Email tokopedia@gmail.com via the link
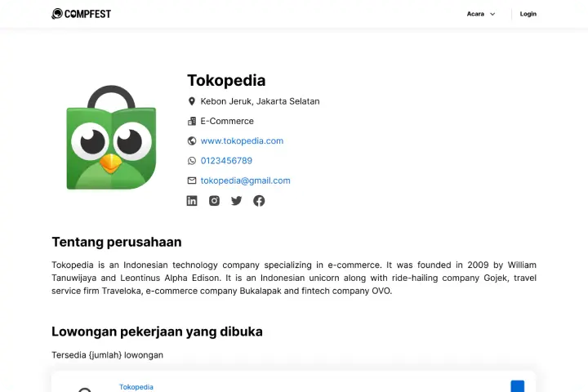Screen dimensions: 588x392 245,180
